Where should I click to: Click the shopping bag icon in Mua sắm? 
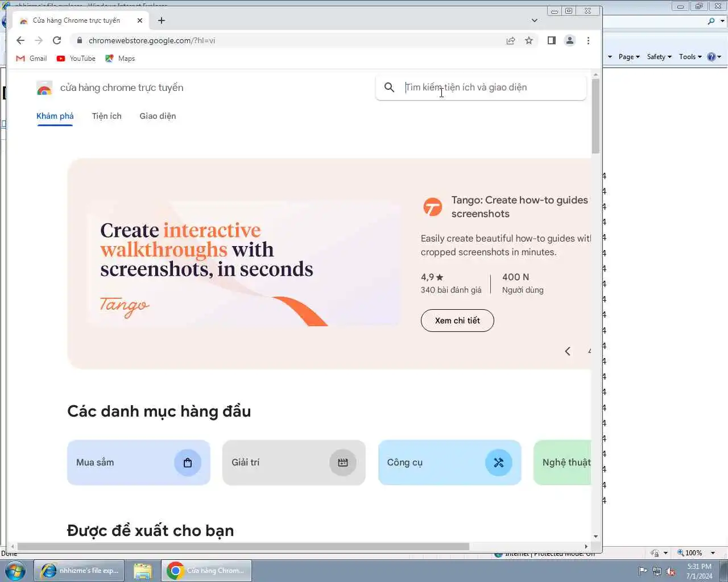(x=188, y=463)
